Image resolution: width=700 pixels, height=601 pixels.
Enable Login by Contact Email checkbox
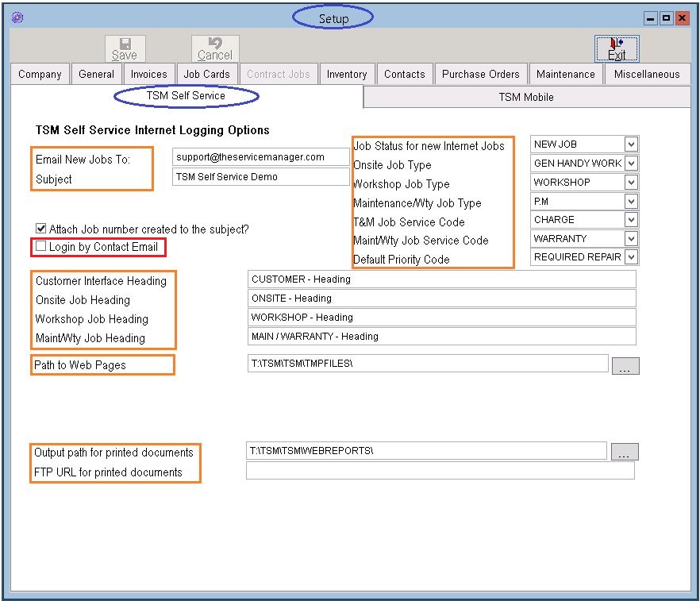[x=41, y=247]
